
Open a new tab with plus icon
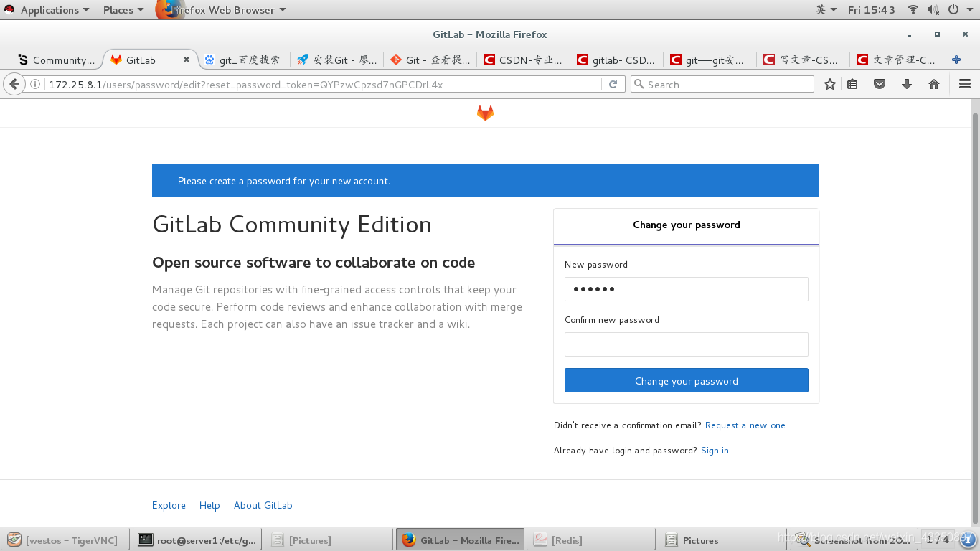[x=956, y=60]
